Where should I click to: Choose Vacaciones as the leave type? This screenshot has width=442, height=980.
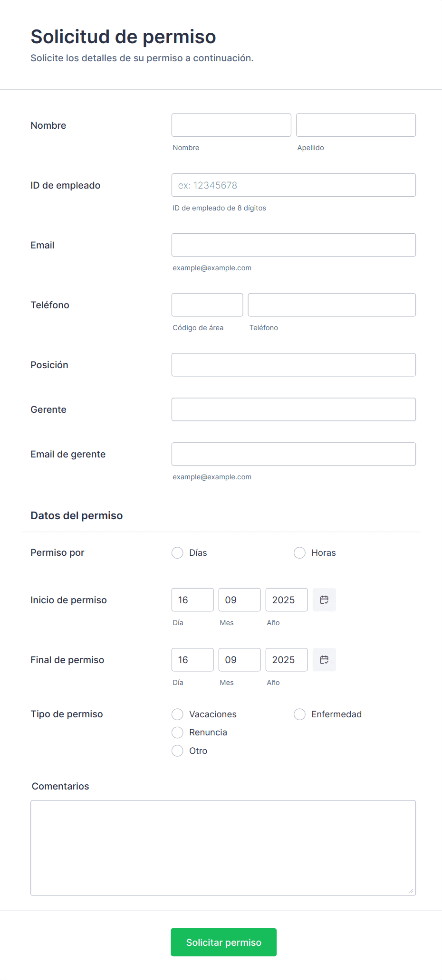click(177, 714)
